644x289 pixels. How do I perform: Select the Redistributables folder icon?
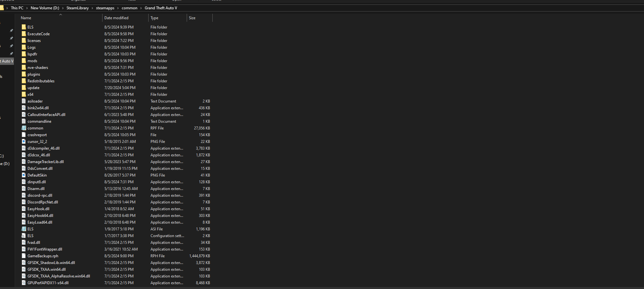pyautogui.click(x=24, y=81)
